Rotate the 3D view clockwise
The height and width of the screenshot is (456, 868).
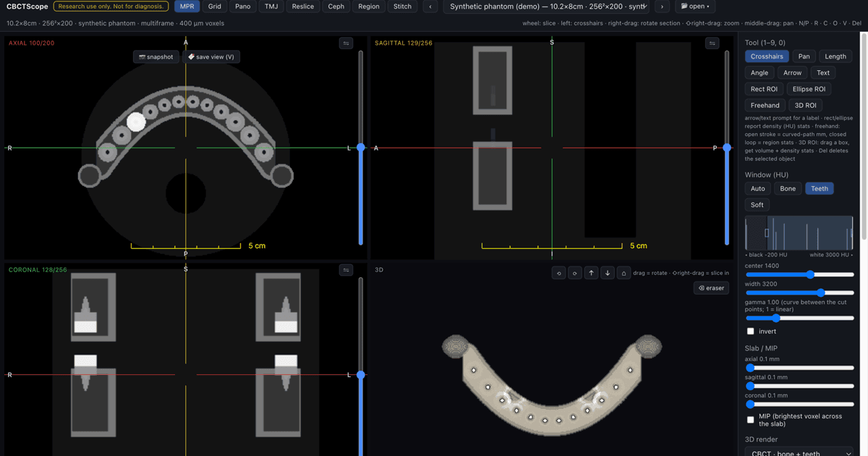pos(574,273)
